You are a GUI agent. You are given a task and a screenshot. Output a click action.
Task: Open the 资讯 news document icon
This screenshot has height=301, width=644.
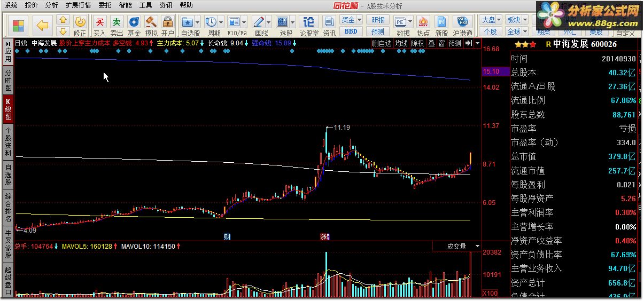[x=329, y=22]
